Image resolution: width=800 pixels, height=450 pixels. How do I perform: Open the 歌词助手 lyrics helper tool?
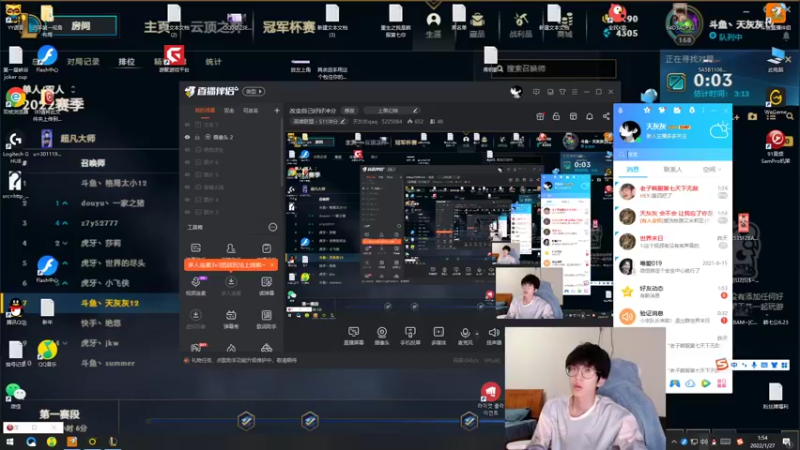(x=266, y=319)
